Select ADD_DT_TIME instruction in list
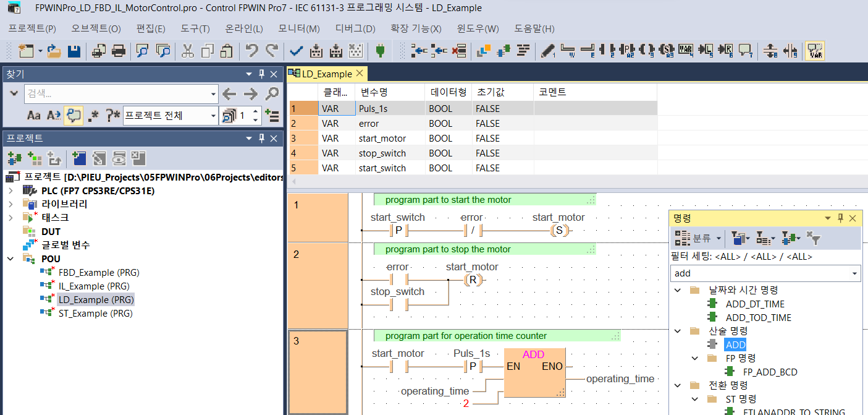Screen dimensions: 868x415 [754, 304]
